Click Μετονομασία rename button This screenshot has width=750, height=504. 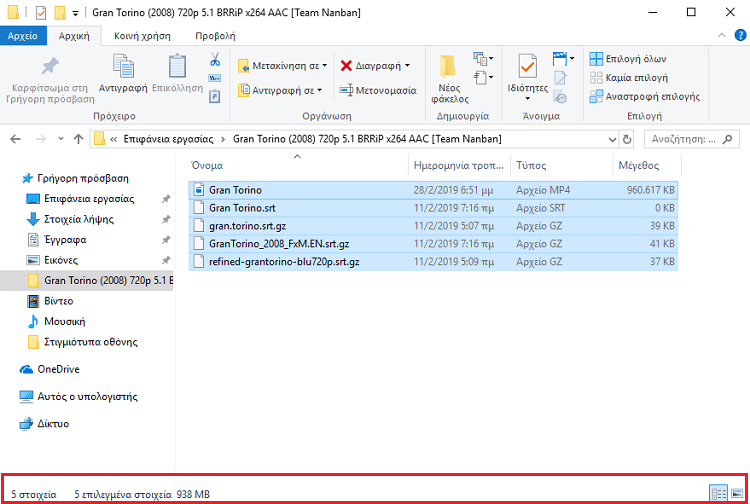click(x=378, y=90)
